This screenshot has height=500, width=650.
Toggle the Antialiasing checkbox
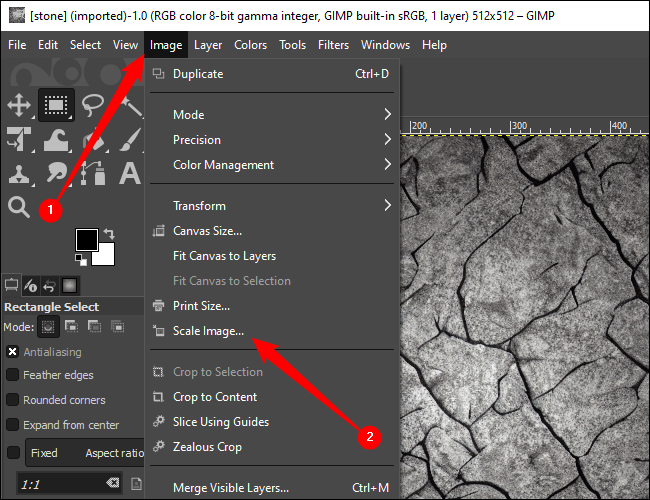coord(12,352)
